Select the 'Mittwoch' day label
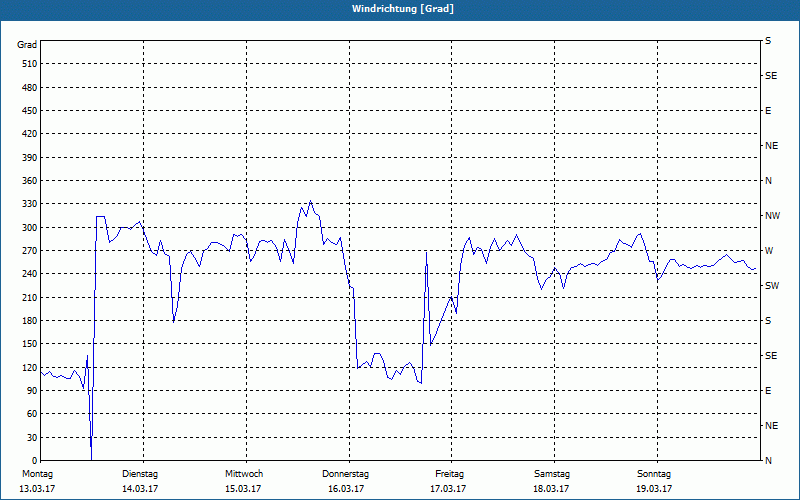 [x=244, y=474]
